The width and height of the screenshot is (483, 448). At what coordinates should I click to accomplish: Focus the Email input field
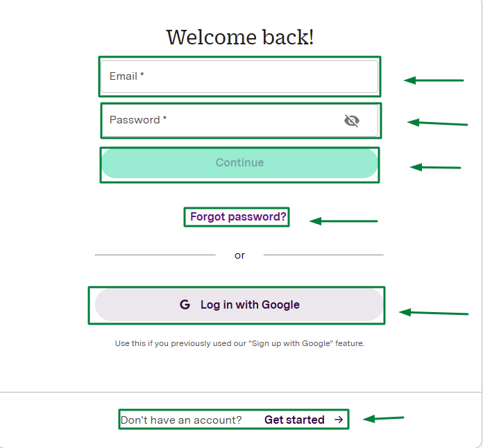point(239,77)
